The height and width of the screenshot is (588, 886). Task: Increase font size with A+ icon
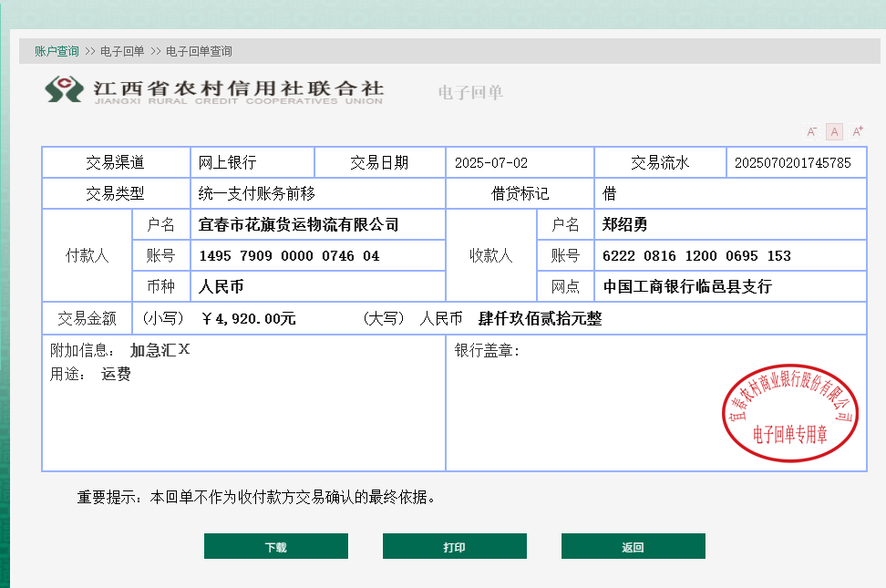point(858,132)
